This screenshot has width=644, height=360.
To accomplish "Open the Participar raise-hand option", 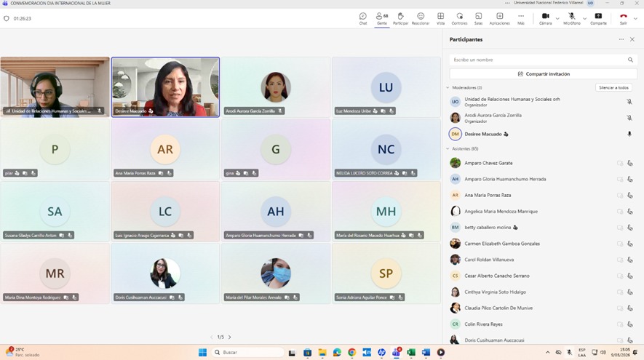I will [400, 18].
